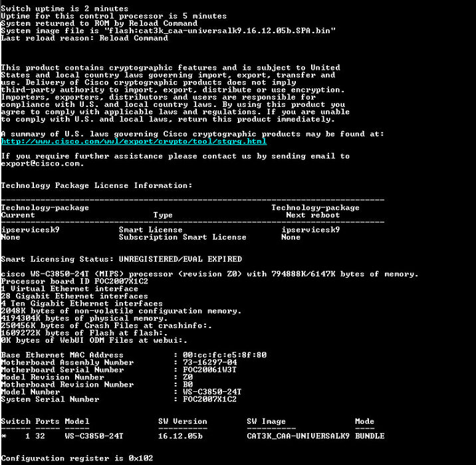
Task: Click the 'Uptime for this control processor' line
Action: [x=114, y=16]
